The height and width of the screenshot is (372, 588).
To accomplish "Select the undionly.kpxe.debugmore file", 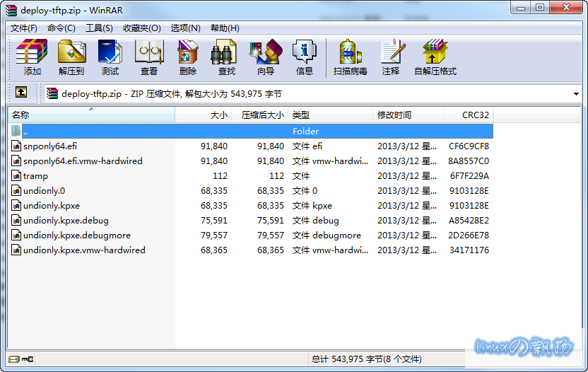I will coord(76,236).
